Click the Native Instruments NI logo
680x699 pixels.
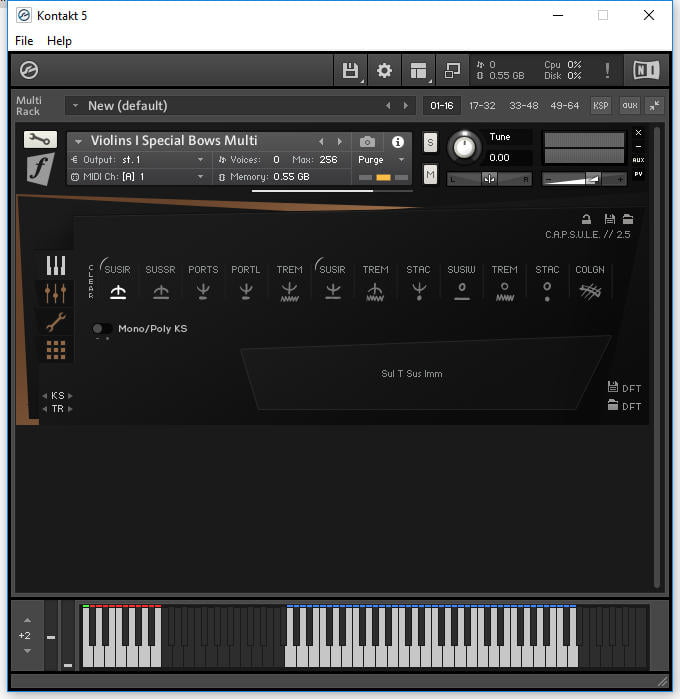pyautogui.click(x=646, y=70)
